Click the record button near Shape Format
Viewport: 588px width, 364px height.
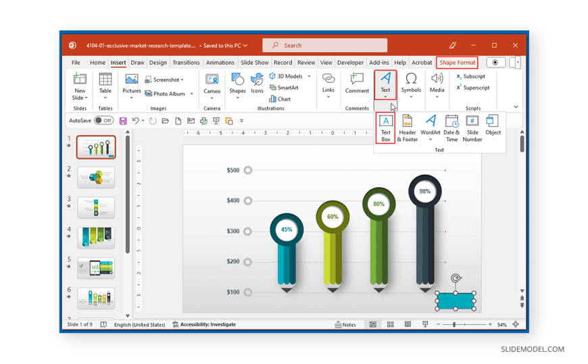[495, 63]
